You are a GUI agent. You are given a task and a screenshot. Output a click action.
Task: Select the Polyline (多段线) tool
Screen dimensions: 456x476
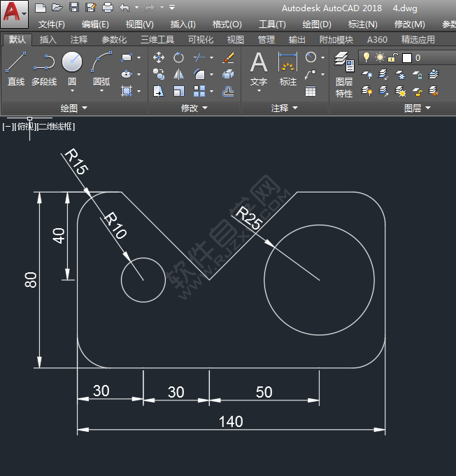[43, 68]
